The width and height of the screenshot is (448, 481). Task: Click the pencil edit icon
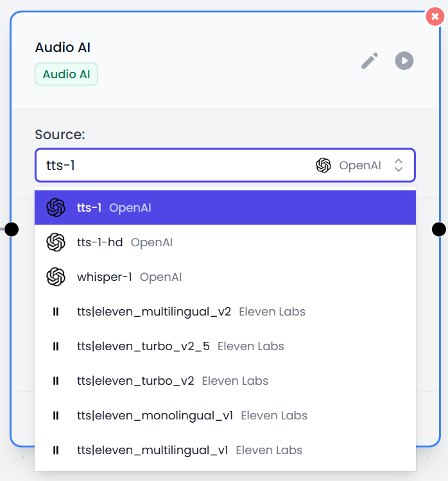point(369,61)
